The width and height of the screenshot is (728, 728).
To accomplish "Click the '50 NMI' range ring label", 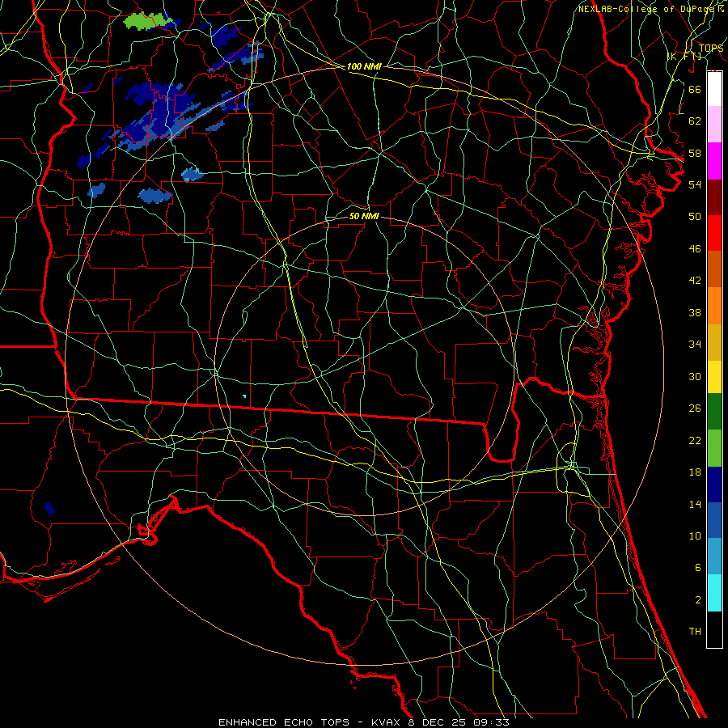I will tap(364, 217).
